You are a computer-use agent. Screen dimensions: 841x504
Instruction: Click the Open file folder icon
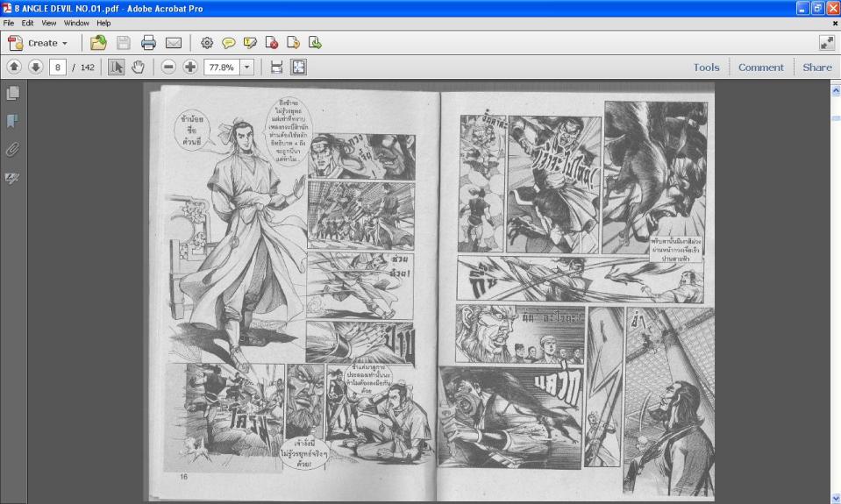pyautogui.click(x=98, y=43)
